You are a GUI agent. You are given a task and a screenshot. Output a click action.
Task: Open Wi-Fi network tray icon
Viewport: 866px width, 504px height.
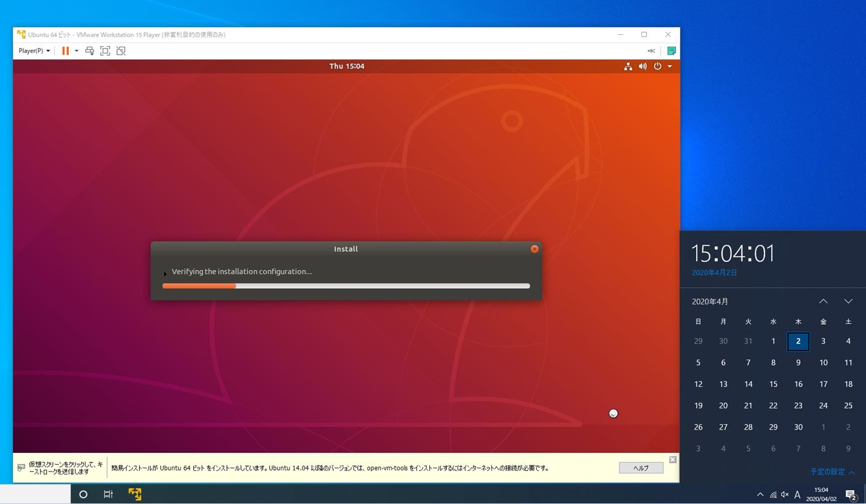[773, 495]
